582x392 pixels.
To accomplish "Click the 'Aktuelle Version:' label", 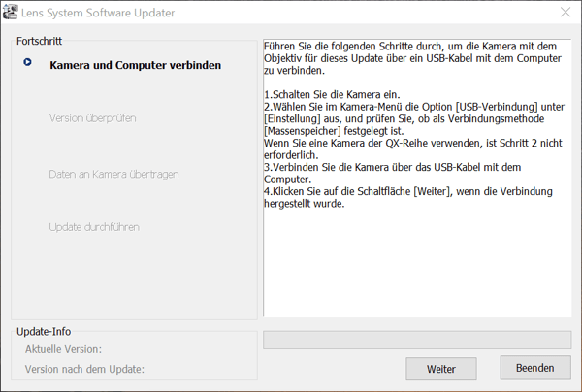I will 63,349.
